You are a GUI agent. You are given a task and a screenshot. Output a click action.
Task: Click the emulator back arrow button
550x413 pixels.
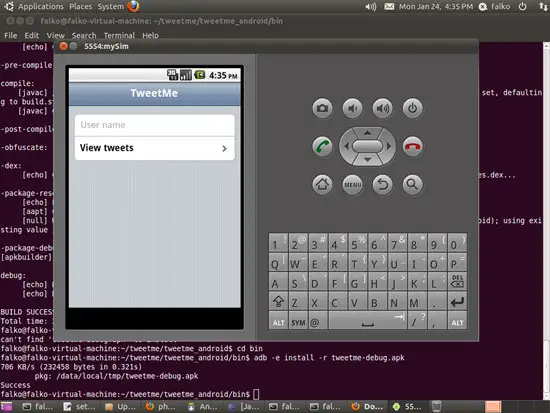383,184
